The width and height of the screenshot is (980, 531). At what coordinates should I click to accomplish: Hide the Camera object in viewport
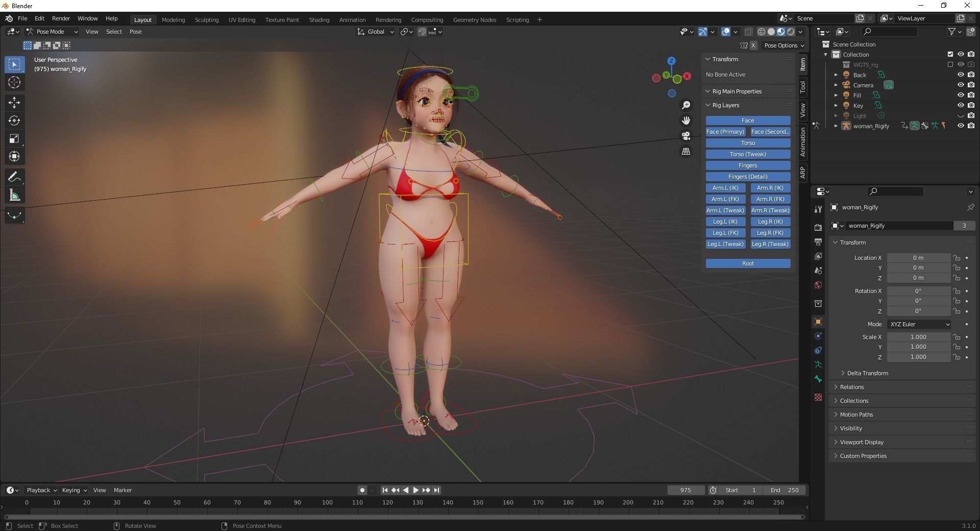[x=961, y=85]
